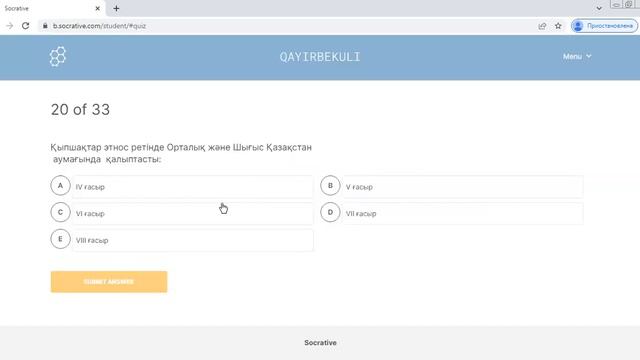This screenshot has height=360, width=640.
Task: Open the browser profile avatar button
Action: click(x=604, y=26)
